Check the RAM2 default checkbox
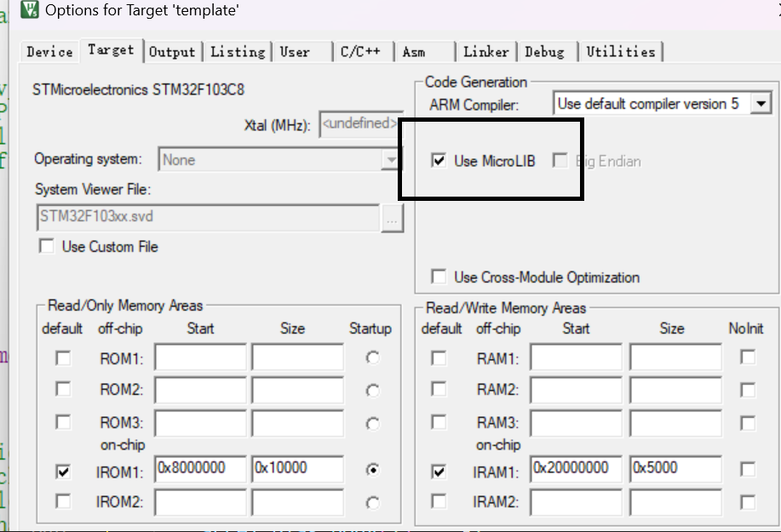This screenshot has width=781, height=532. pyautogui.click(x=439, y=389)
